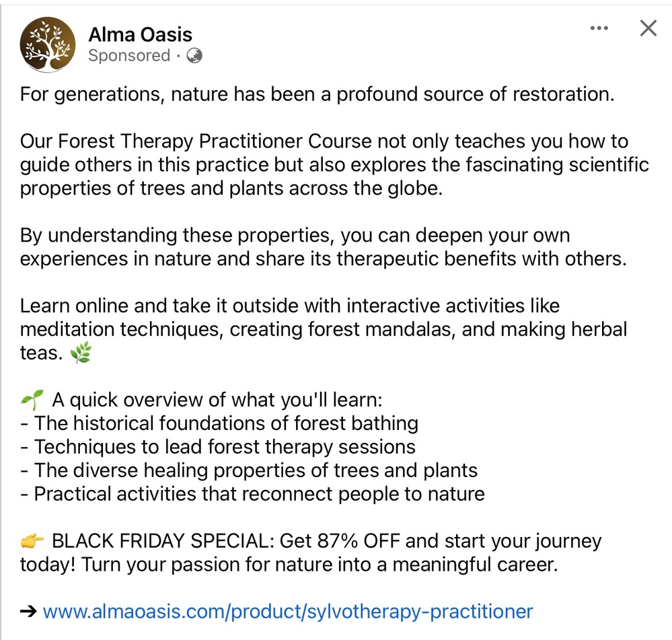Click the "Learn online and take it outside" paragraph

coord(323,330)
